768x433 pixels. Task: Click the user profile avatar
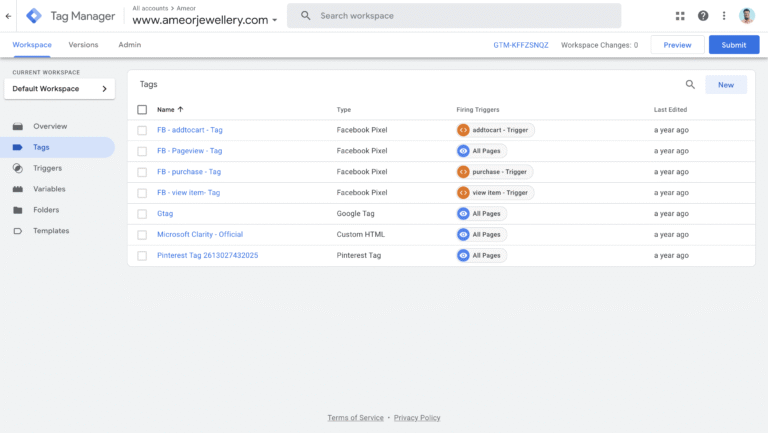747,16
